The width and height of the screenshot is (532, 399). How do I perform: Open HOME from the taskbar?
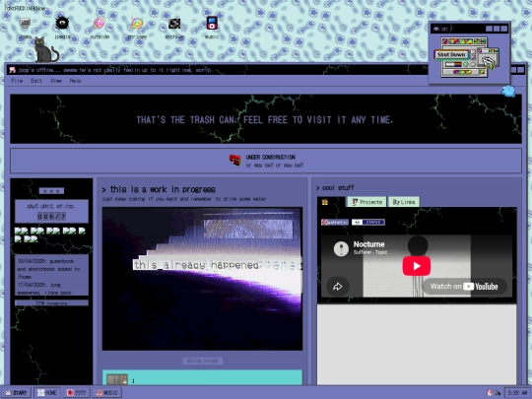point(47,392)
